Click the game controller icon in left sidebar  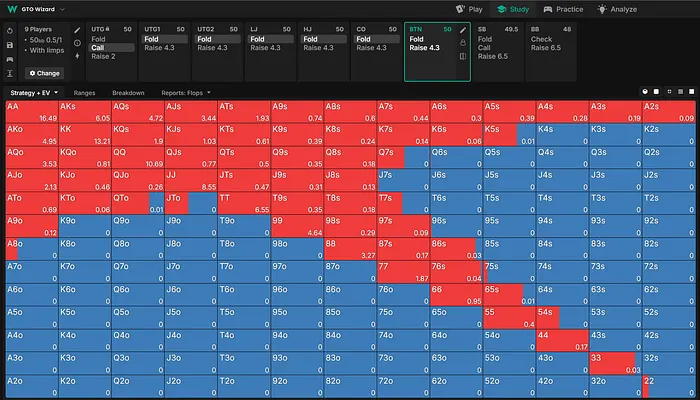[x=9, y=59]
